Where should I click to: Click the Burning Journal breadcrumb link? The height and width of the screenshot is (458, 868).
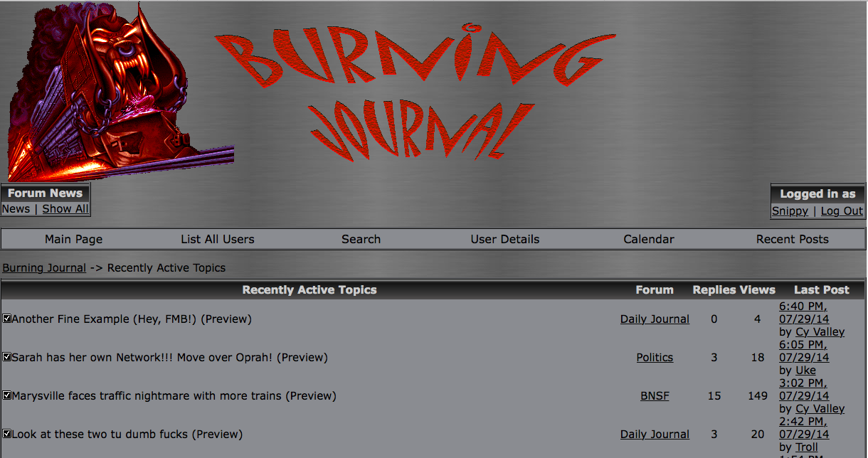coord(44,268)
